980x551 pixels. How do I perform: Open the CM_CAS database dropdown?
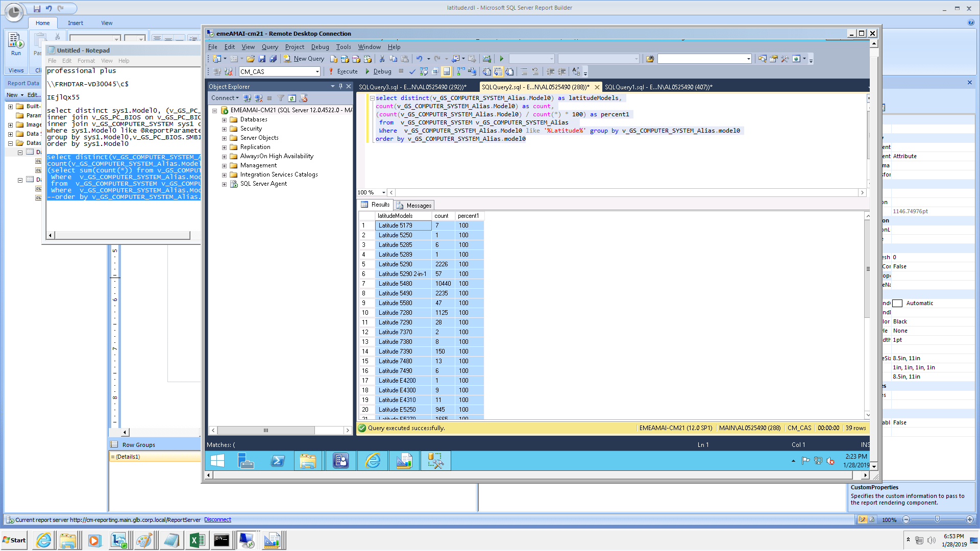[x=317, y=71]
